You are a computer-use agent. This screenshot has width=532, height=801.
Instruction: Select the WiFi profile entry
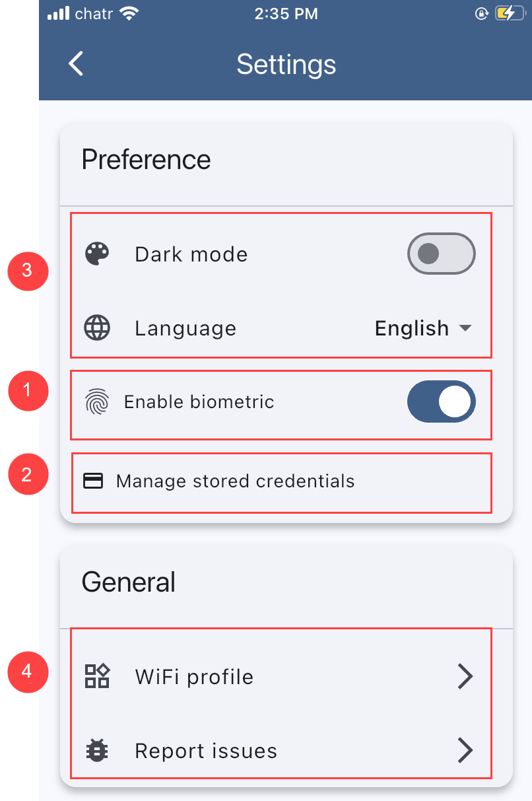[x=194, y=677]
